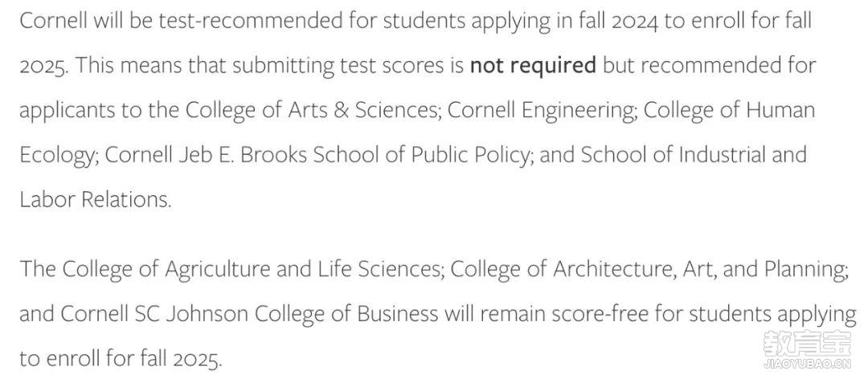This screenshot has width=868, height=387.
Task: Click the word "Cornell" starting the first paragraph
Action: (54, 21)
